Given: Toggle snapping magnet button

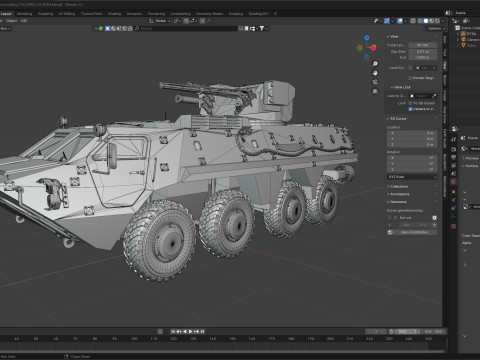Looking at the screenshot, I should click(x=186, y=21).
